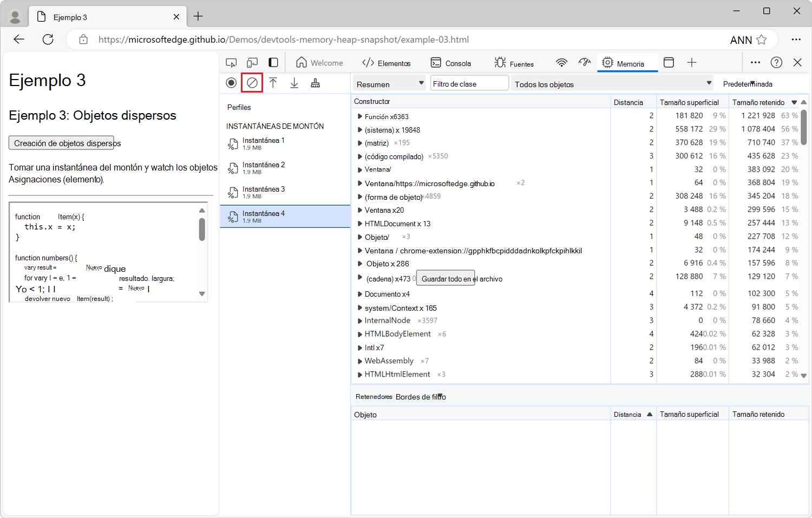Expand the WebAssembly ×7 row

pos(360,361)
